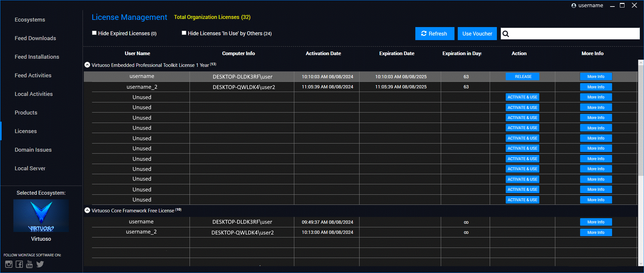
Task: Click the vertical scrollbar up arrow
Action: 641,63
